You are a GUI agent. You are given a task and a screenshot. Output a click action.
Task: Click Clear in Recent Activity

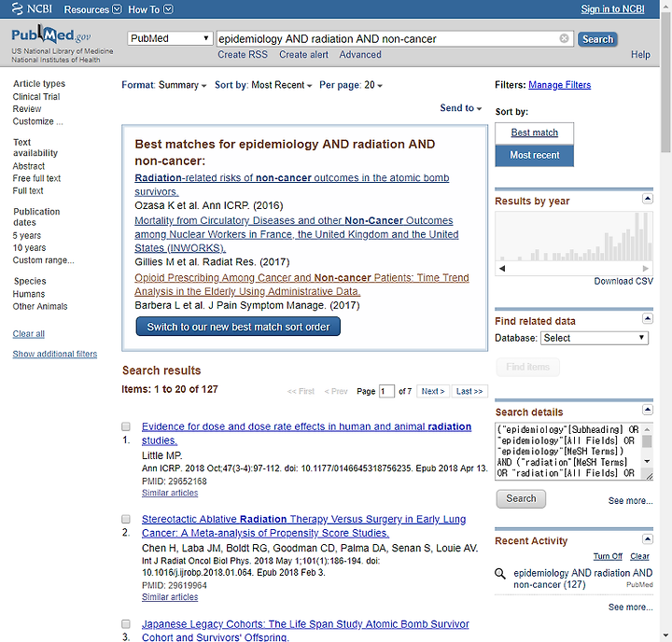pyautogui.click(x=639, y=556)
